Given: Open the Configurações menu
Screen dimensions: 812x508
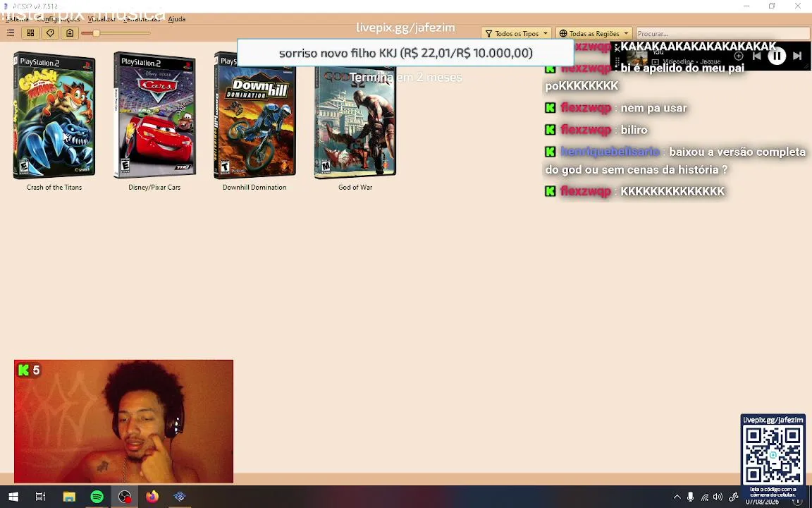Looking at the screenshot, I should point(59,19).
